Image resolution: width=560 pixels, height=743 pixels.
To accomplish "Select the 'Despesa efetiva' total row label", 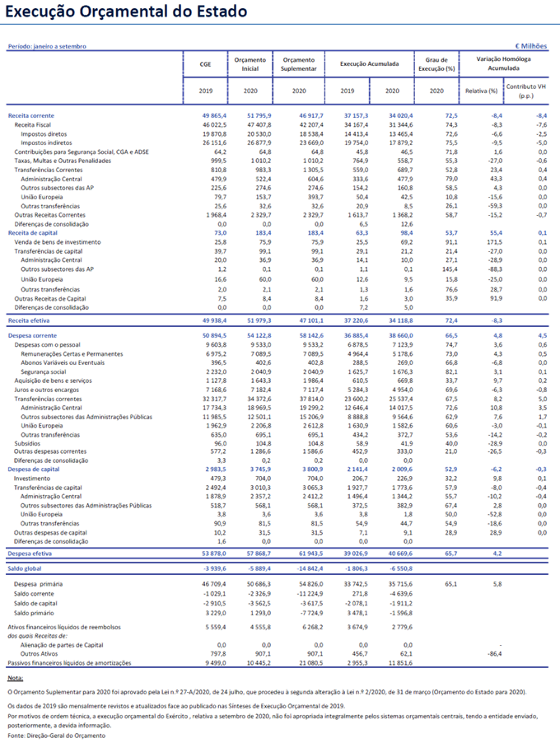I will (30, 554).
